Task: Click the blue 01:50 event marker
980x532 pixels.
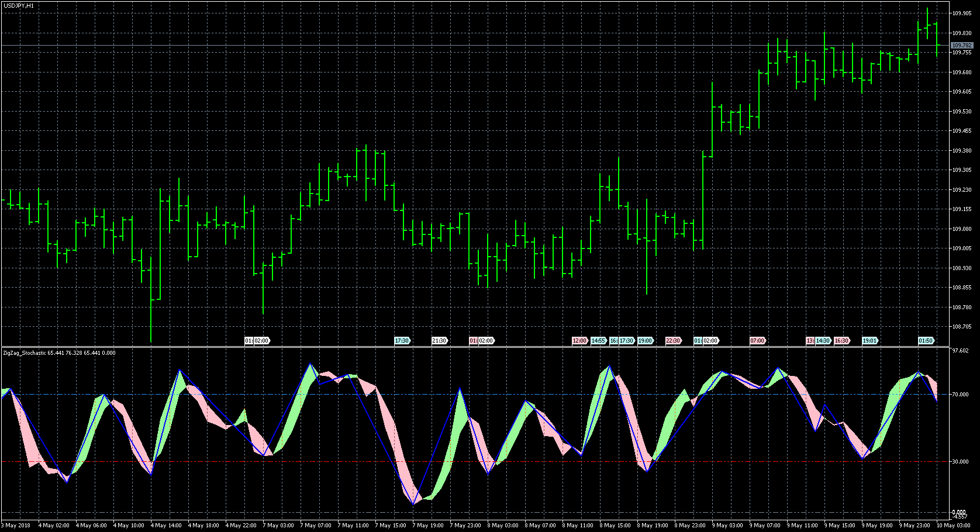Action: tap(926, 341)
